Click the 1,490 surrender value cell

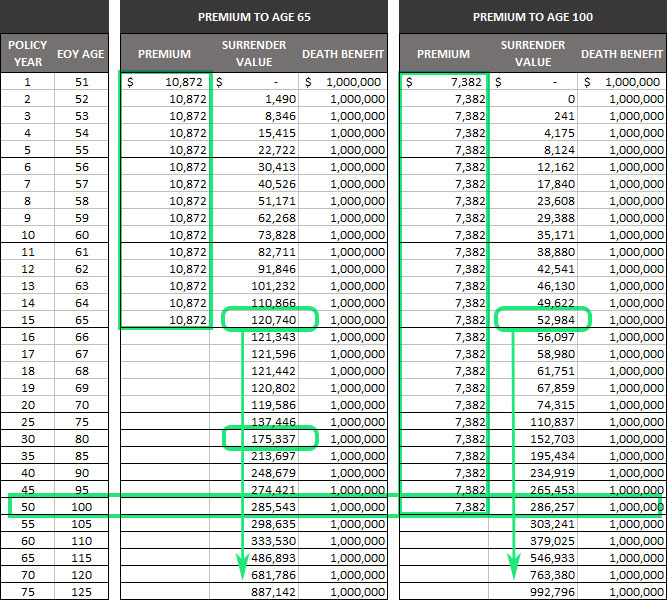tap(254, 99)
